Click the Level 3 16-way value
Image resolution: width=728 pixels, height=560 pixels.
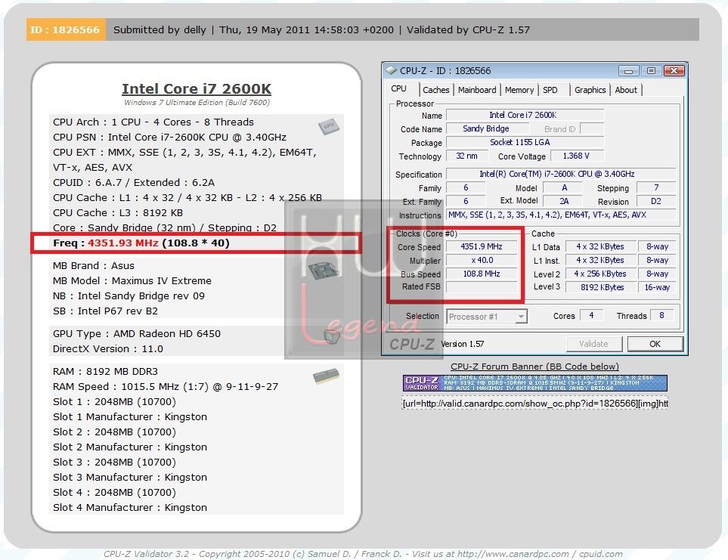[657, 287]
